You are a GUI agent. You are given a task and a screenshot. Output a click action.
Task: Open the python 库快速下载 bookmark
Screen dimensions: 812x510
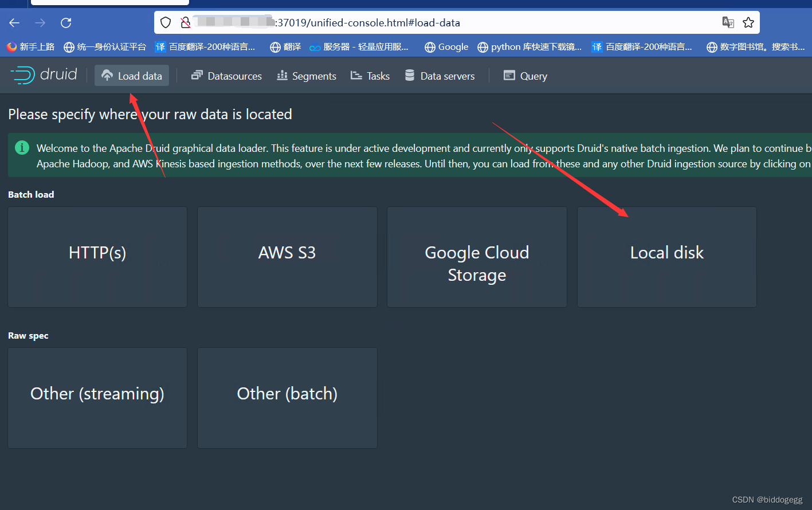[x=529, y=47]
